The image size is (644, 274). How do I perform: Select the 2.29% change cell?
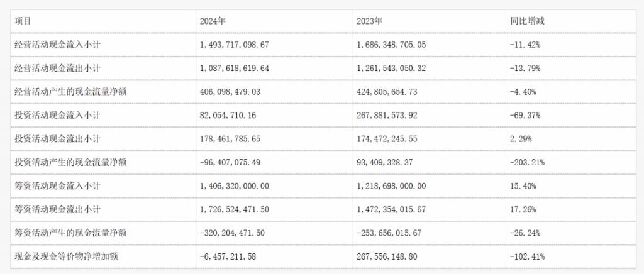coord(521,139)
